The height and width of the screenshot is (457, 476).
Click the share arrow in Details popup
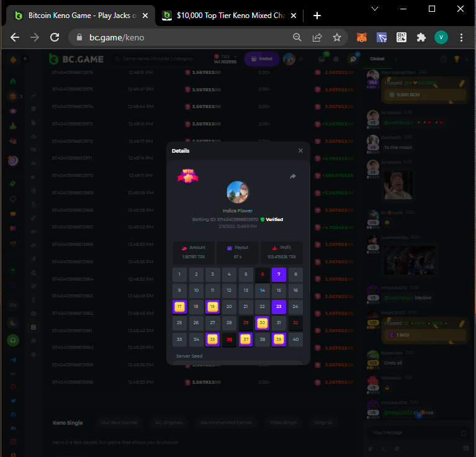[293, 176]
